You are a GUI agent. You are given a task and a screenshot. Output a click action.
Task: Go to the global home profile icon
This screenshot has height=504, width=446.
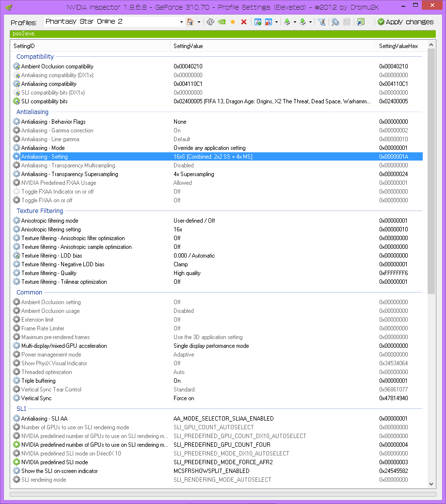[190, 22]
